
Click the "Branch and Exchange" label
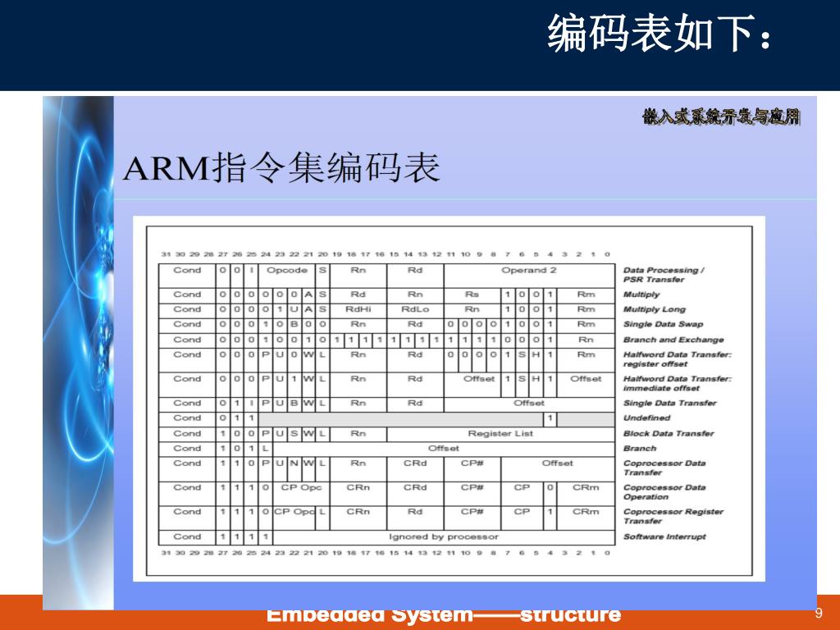[x=673, y=340]
